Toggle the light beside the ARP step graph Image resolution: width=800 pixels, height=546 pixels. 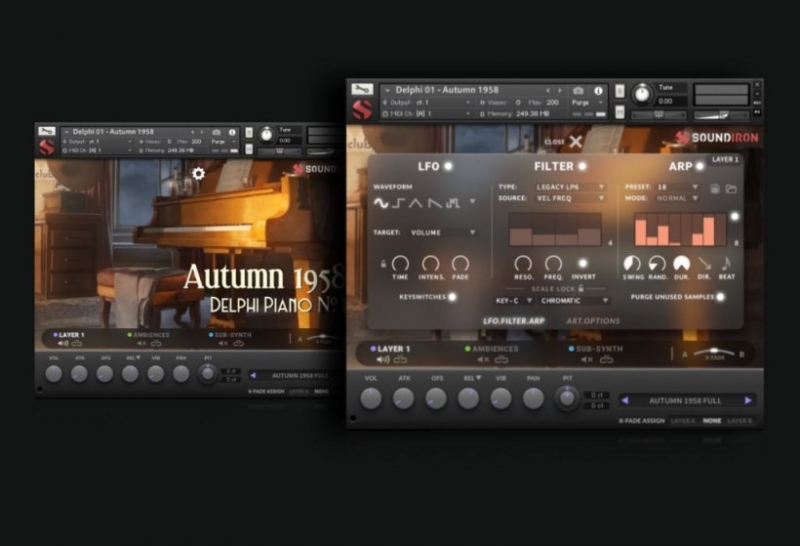735,216
